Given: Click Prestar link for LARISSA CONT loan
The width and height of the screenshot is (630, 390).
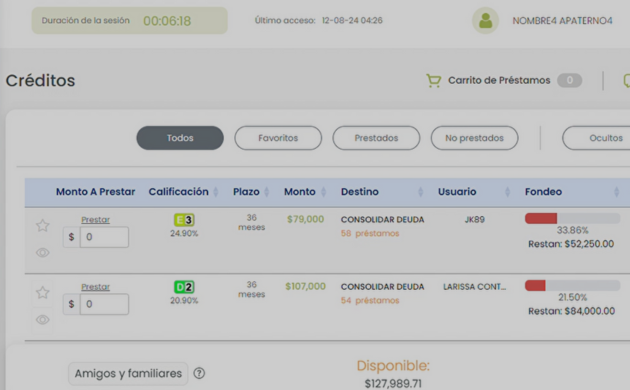Looking at the screenshot, I should [x=96, y=287].
